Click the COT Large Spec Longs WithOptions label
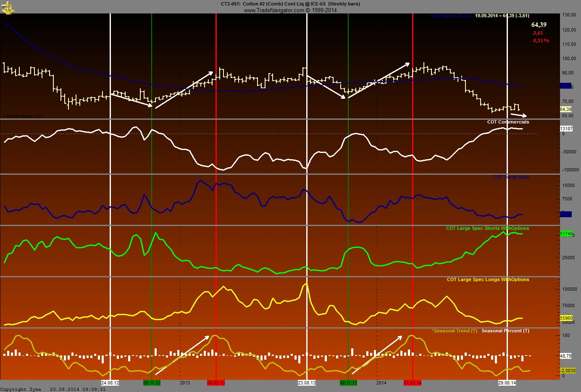Screen dimensions: 581x392 coord(488,279)
